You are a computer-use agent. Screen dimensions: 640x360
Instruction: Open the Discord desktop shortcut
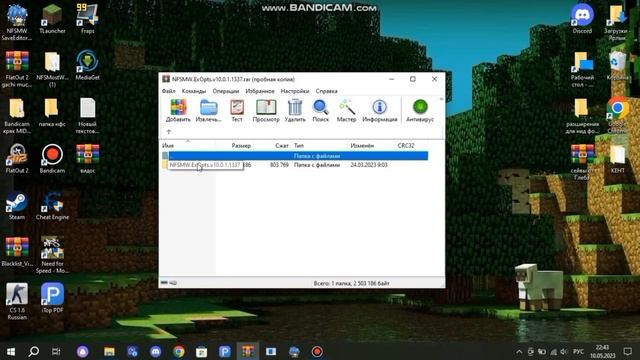pyautogui.click(x=582, y=19)
